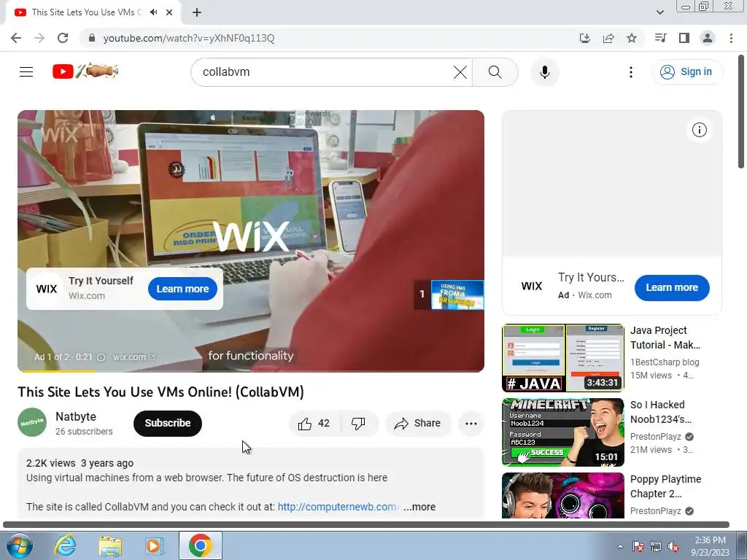747x560 pixels.
Task: Bookmark this page with the star icon
Action: pyautogui.click(x=632, y=38)
